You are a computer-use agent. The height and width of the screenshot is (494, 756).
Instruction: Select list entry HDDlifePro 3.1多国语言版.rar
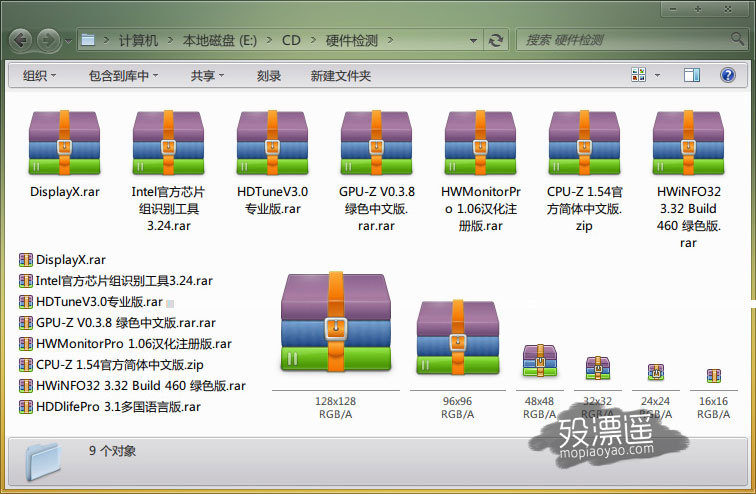coord(119,407)
